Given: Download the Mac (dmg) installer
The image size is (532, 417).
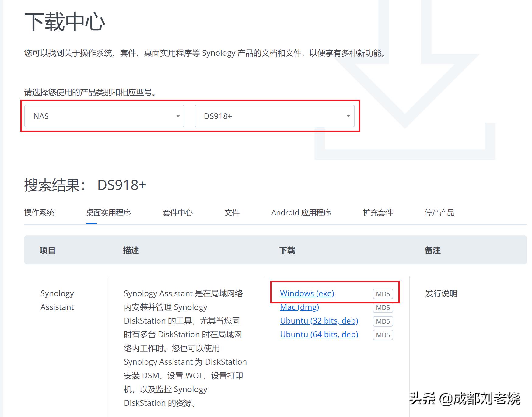Looking at the screenshot, I should pyautogui.click(x=299, y=307).
